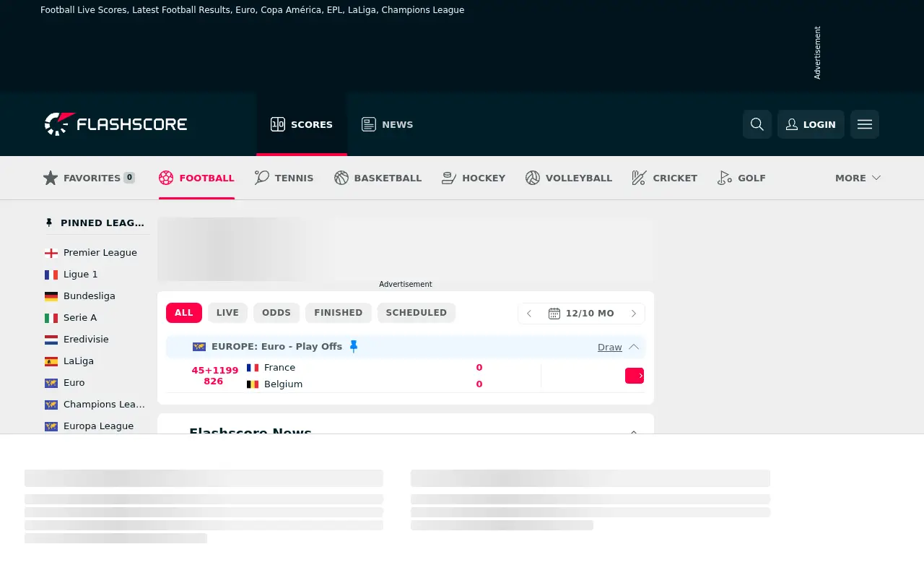Image resolution: width=924 pixels, height=578 pixels.
Task: Go to next day arrow
Action: pyautogui.click(x=634, y=314)
